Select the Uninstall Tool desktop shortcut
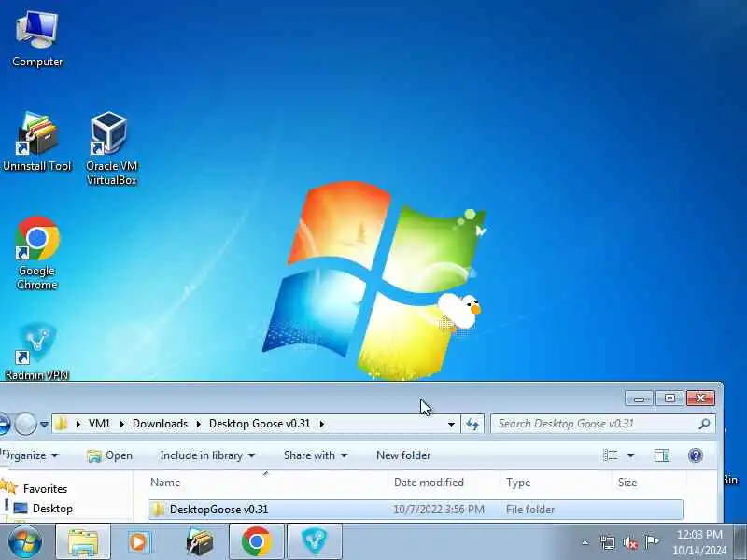 click(x=36, y=142)
